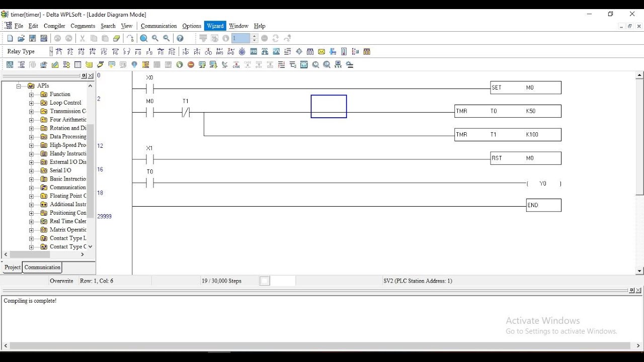
Task: Open the Search menu
Action: point(108,26)
